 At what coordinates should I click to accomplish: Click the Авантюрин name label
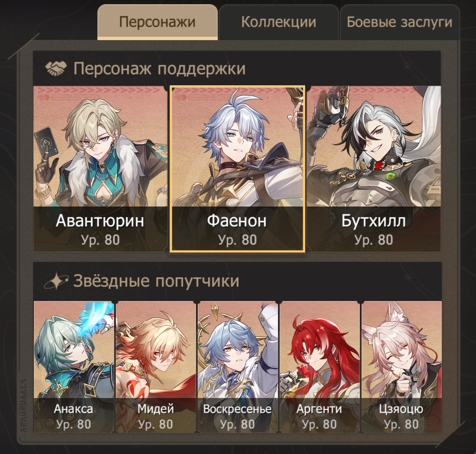pos(100,220)
